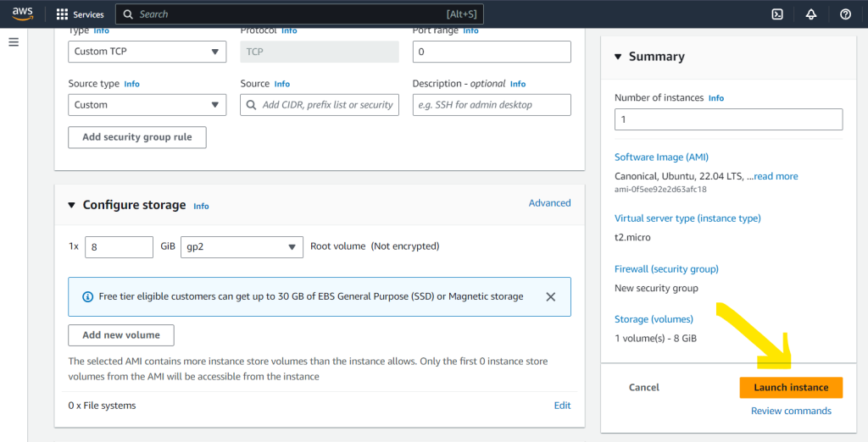Viewport: 868px width, 442px height.
Task: Click Add security group rule button
Action: coord(136,137)
